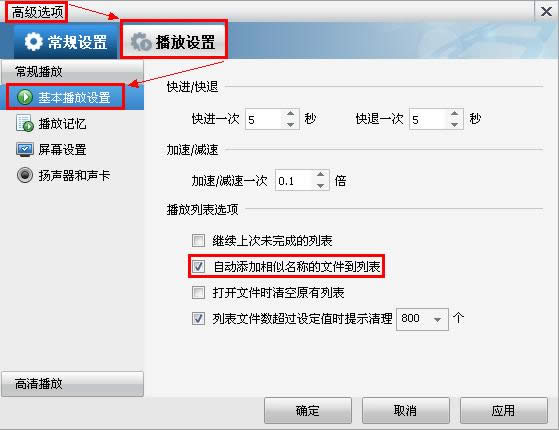Uncheck 自动添加相似名称的文件到列表

click(198, 266)
